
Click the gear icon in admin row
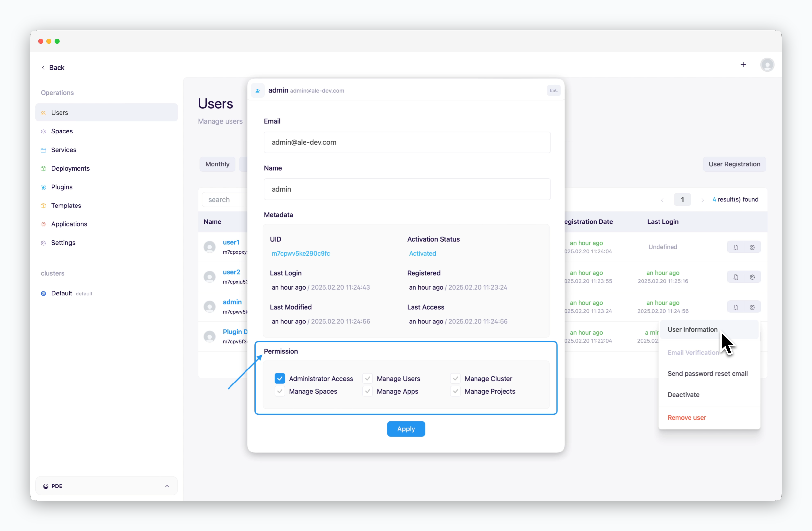(x=752, y=307)
